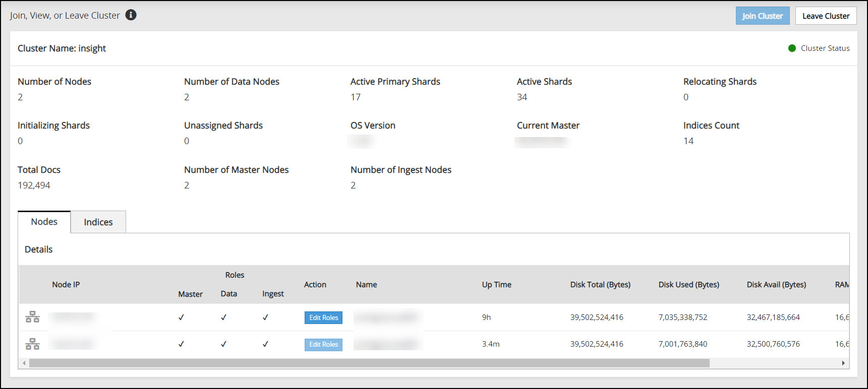Click the network node icon in the 3.4m row
This screenshot has width=868, height=389.
pos(32,344)
